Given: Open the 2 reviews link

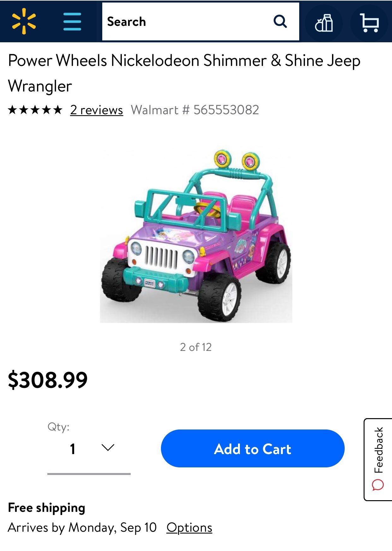Looking at the screenshot, I should click(97, 110).
